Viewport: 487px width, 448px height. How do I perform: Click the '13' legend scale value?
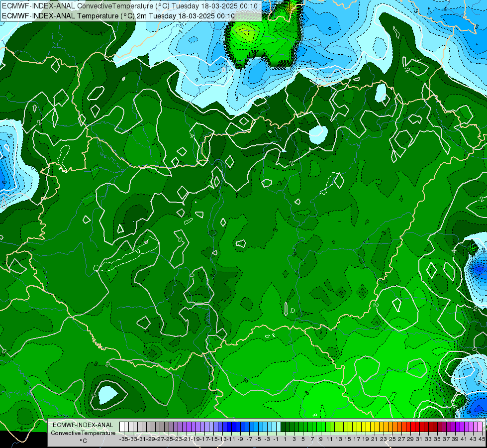point(339,439)
